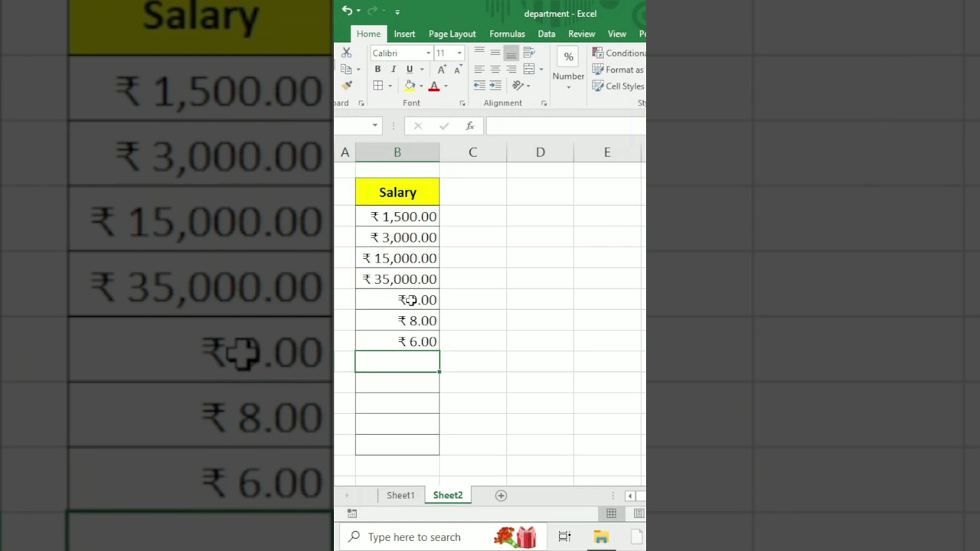
Task: Cut selection with the scissors icon
Action: point(346,53)
